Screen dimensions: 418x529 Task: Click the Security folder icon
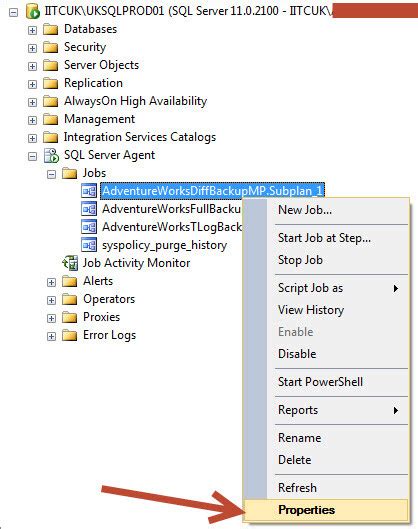click(51, 47)
